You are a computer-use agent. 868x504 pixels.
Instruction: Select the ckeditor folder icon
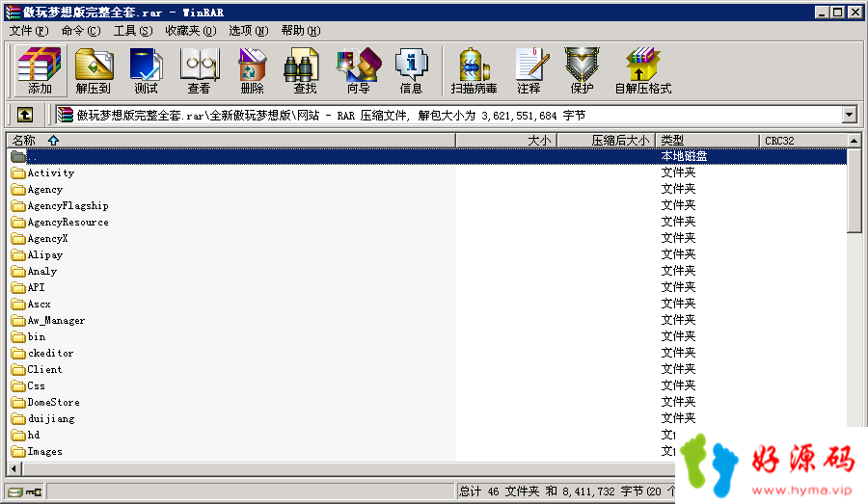coord(19,353)
